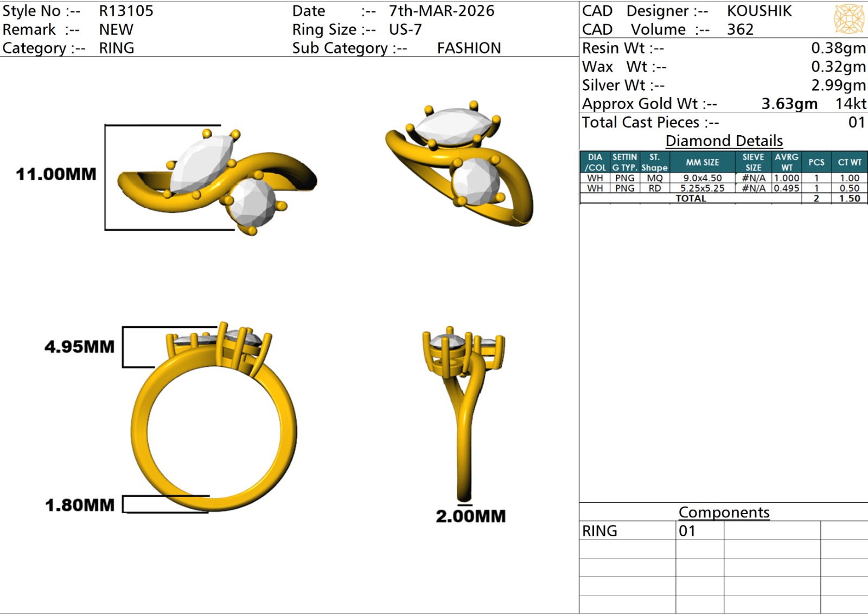Click the 11.00MM dimension label
This screenshot has width=868, height=615.
(56, 174)
